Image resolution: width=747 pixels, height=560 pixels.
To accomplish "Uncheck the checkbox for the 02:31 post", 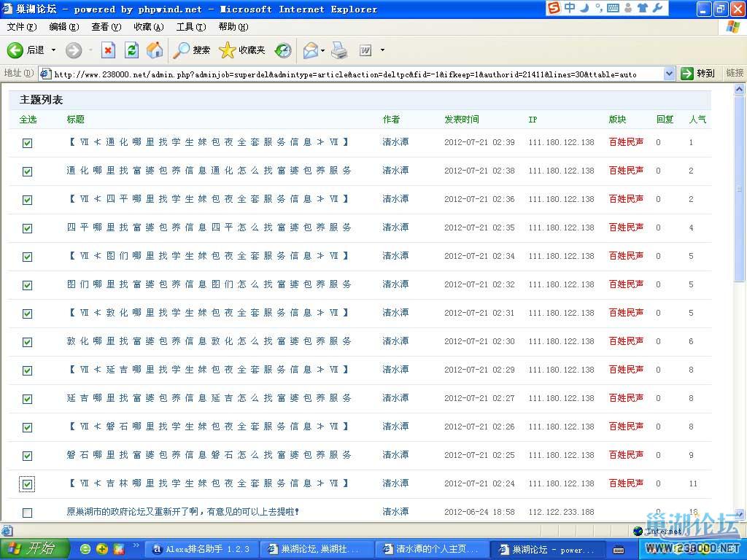I will point(28,314).
